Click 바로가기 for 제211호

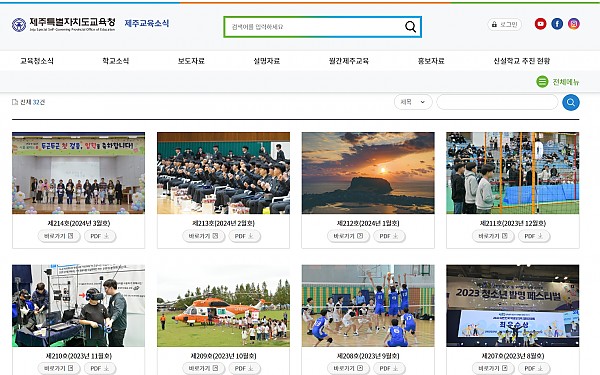492,236
